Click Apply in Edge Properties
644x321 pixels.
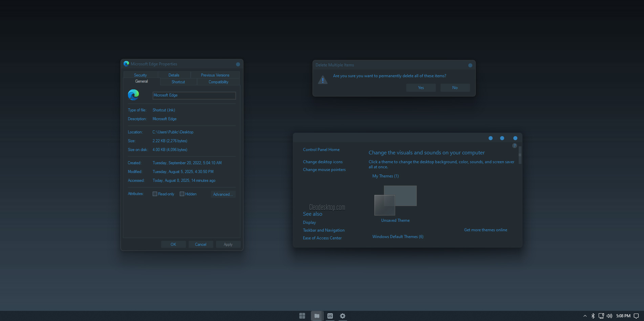point(228,244)
